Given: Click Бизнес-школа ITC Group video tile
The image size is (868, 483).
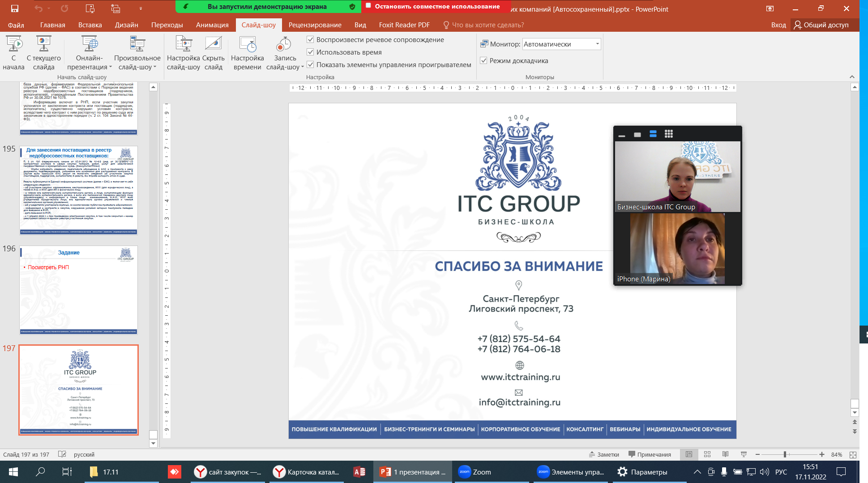Looking at the screenshot, I should pos(678,177).
